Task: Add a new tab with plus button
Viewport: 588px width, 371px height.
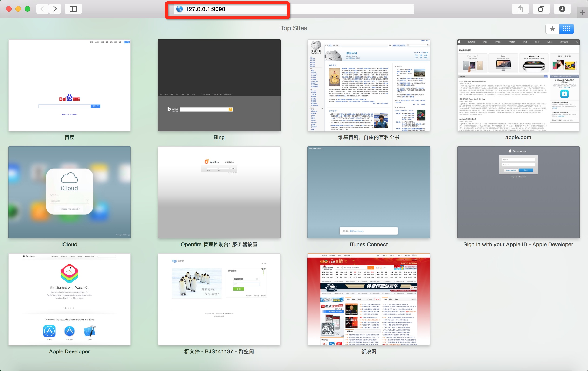Action: (582, 13)
